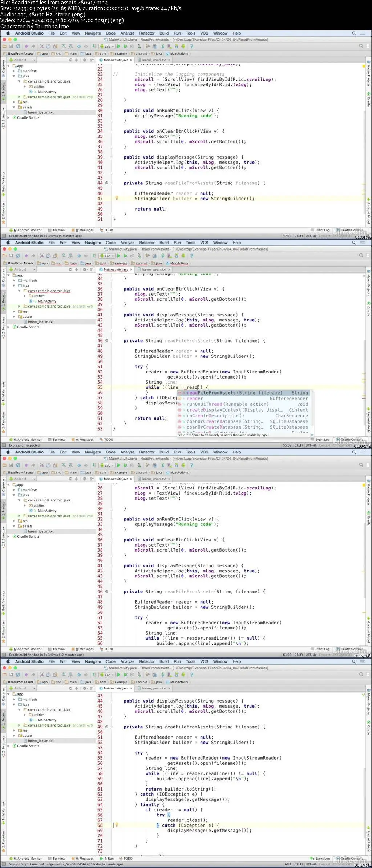Click Scroll-from-source target icon in second frame project panel
Image resolution: width=372 pixels, height=868 pixels.
click(70, 269)
